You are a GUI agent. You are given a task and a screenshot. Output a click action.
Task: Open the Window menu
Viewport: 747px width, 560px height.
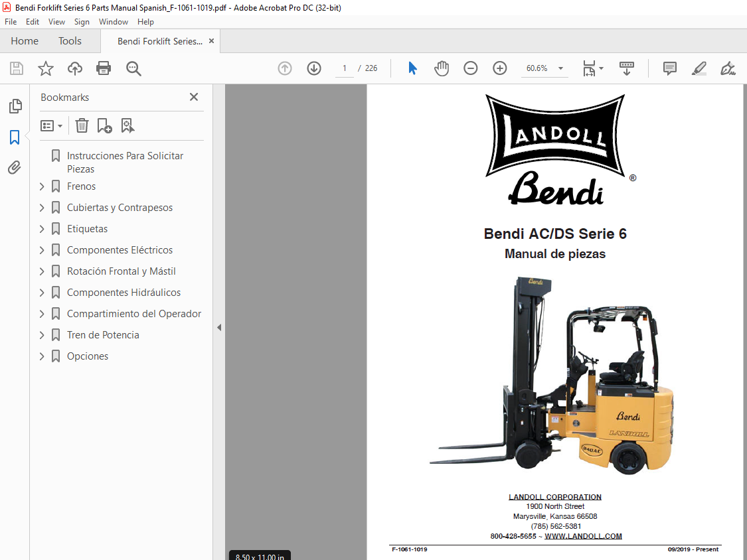point(114,22)
